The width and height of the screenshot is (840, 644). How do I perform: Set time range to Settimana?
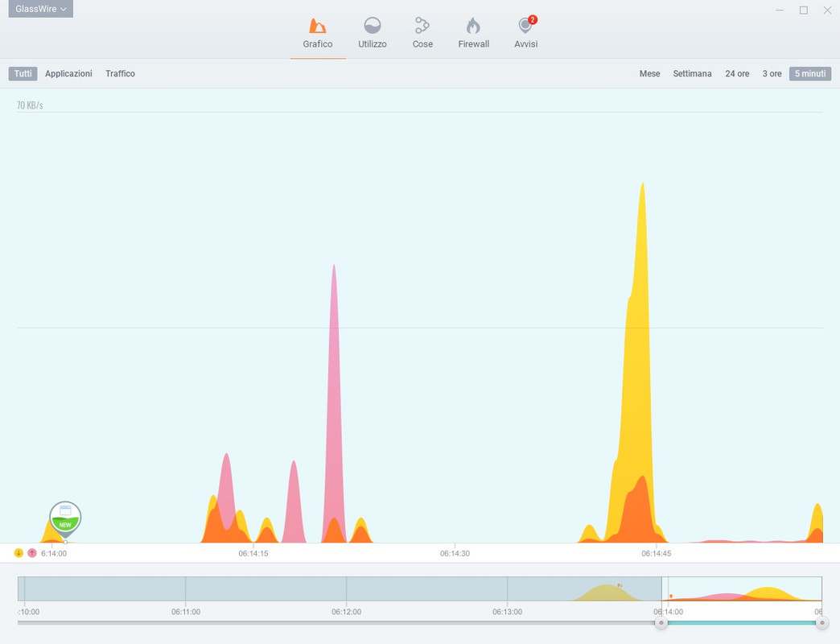(x=692, y=73)
